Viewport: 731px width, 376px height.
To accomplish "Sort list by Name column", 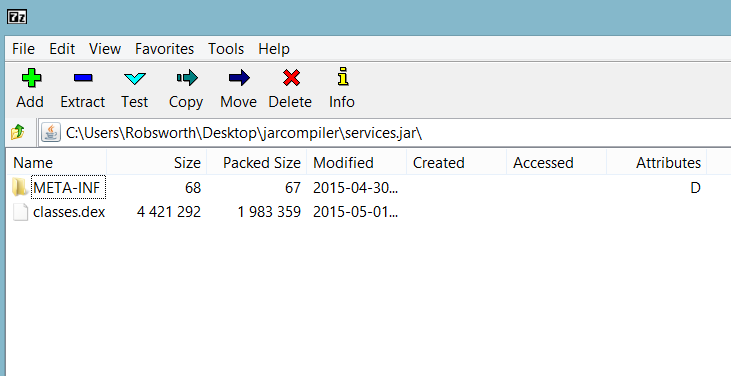I will pyautogui.click(x=56, y=163).
